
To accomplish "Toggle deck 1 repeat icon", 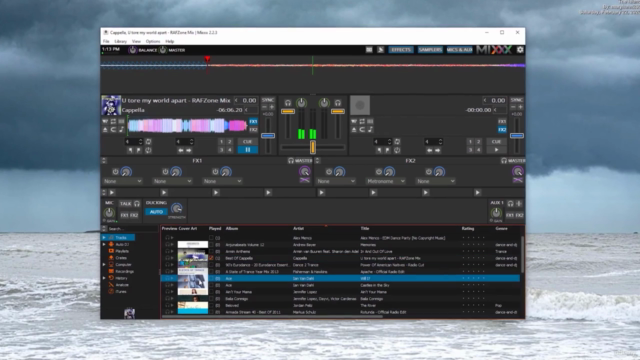I will (113, 121).
